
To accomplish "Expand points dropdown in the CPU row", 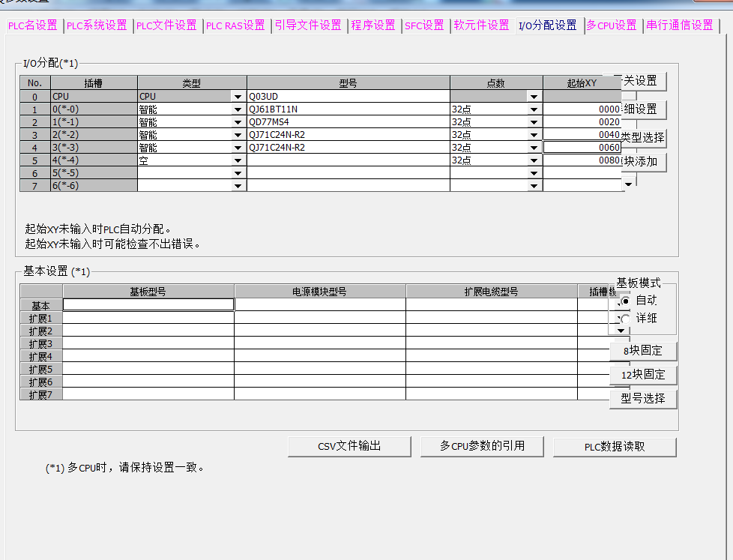I will coord(534,97).
